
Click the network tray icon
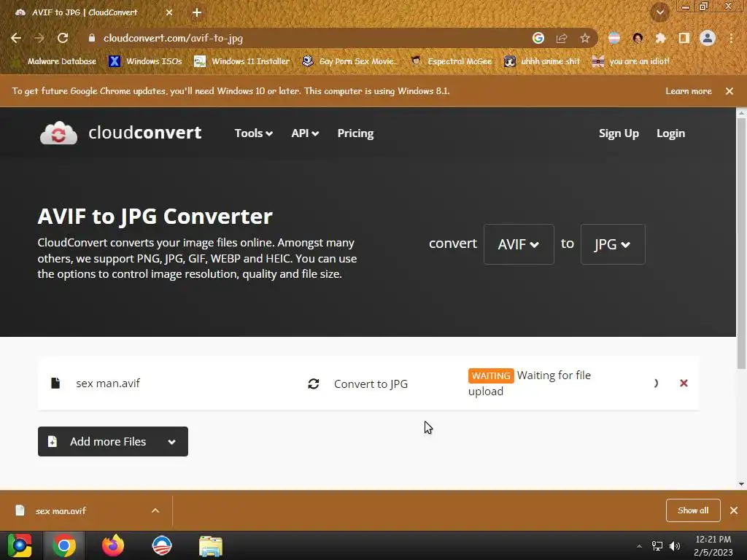(657, 546)
